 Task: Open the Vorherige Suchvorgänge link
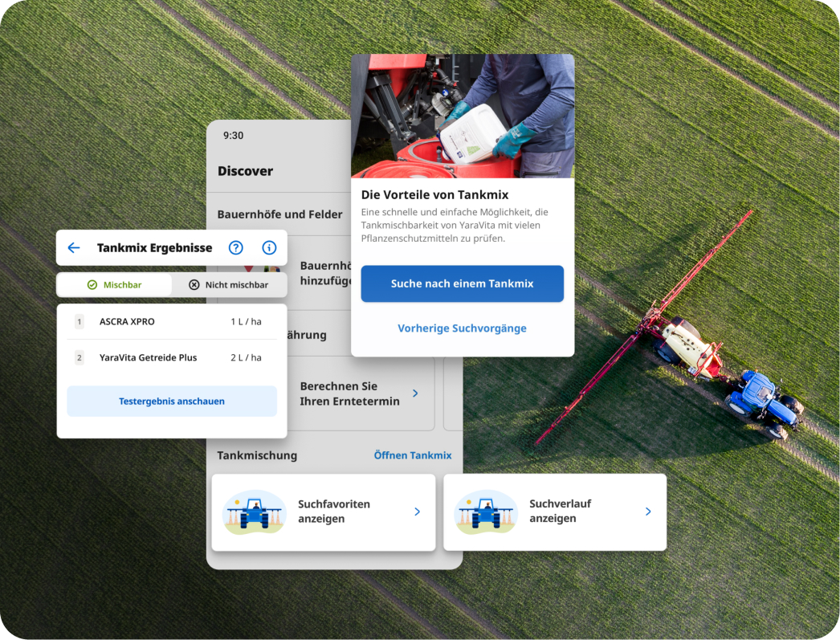coord(462,328)
